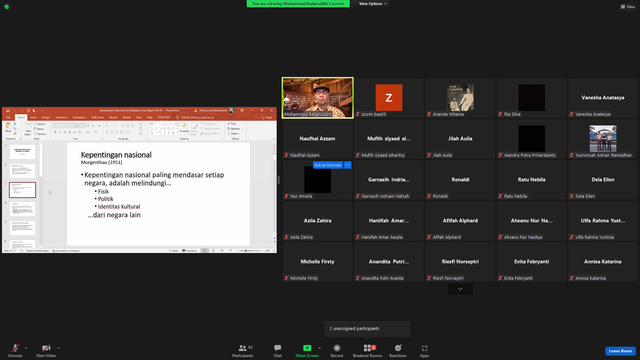This screenshot has width=640, height=360.
Task: Switch to the Insert ribbon tab
Action: tap(33, 117)
